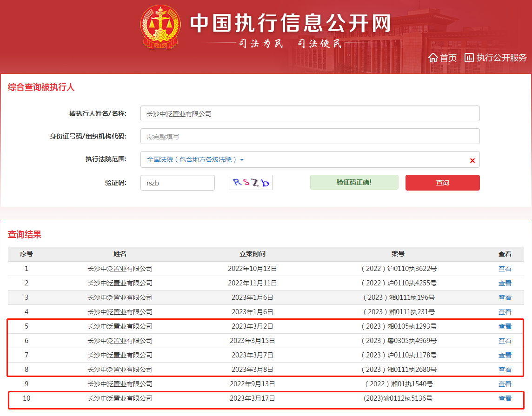View details for row 8 湘0111执2680号
Screen dimensions: 532x416
(505, 370)
